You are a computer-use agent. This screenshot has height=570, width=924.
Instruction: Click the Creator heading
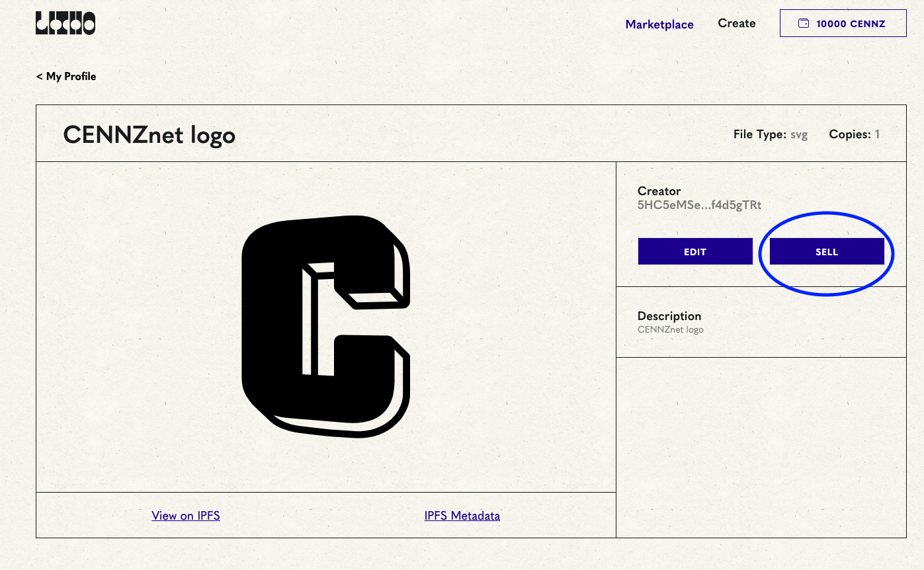[x=659, y=191]
